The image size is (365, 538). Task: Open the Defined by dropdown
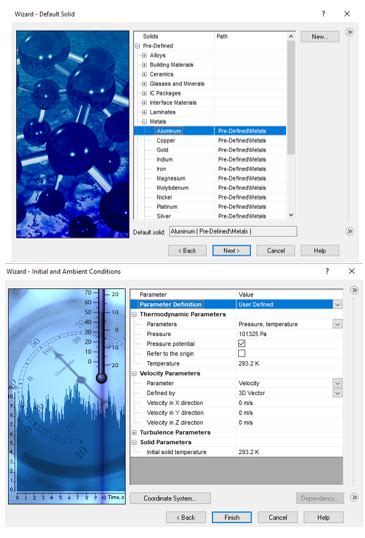(x=338, y=393)
